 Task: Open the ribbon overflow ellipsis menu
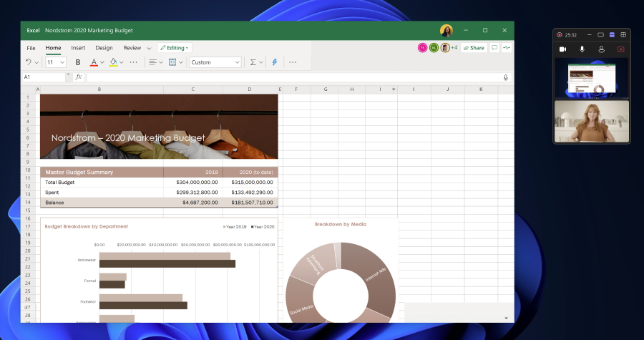tap(293, 62)
